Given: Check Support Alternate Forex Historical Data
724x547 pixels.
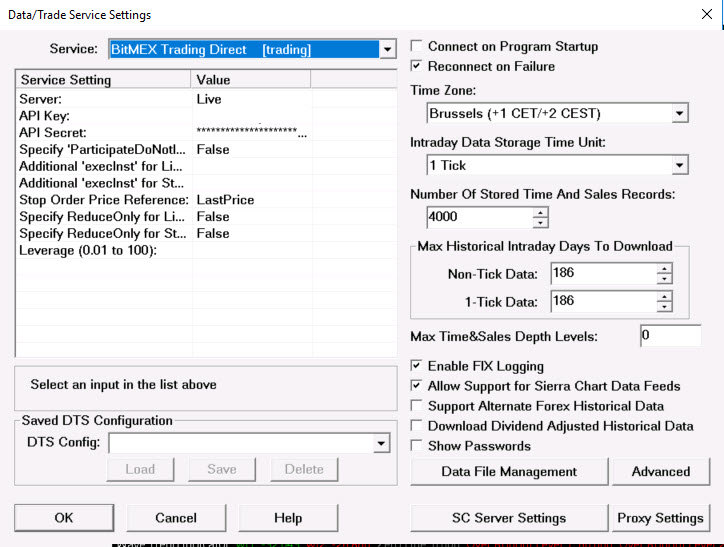Looking at the screenshot, I should [416, 406].
